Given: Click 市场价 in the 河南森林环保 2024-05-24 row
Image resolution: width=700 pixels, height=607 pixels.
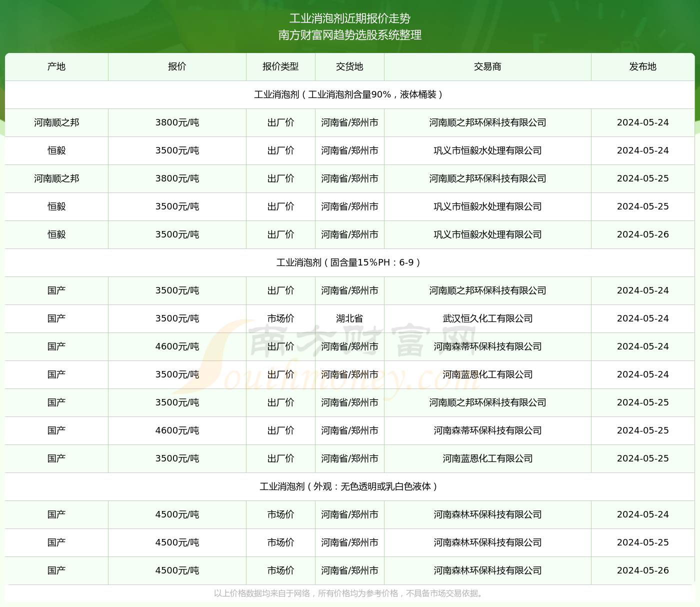Looking at the screenshot, I should [x=280, y=514].
